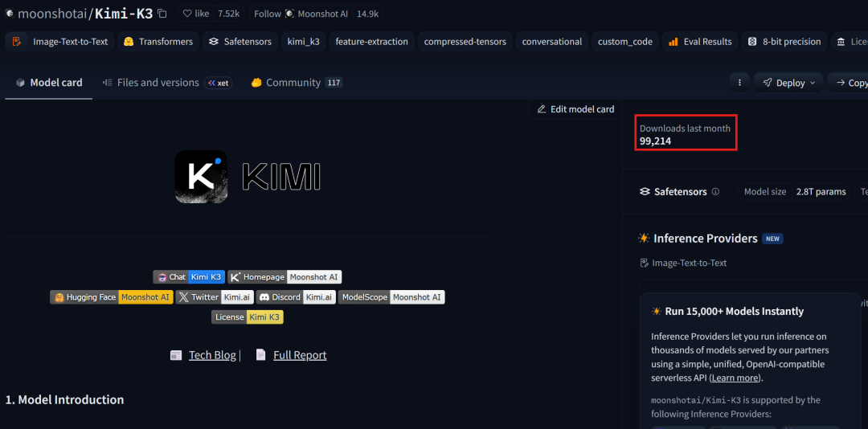Viewport: 868px width, 429px height.
Task: Select the 8-bit precision tag
Action: coord(784,42)
